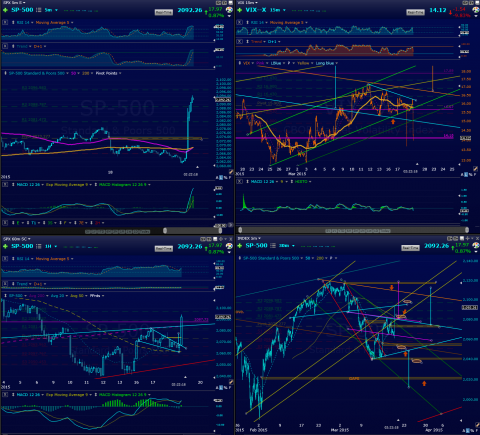Viewport: 480px width, 435px height.
Task: Click Real-time button in VIX chart
Action: tap(415, 12)
